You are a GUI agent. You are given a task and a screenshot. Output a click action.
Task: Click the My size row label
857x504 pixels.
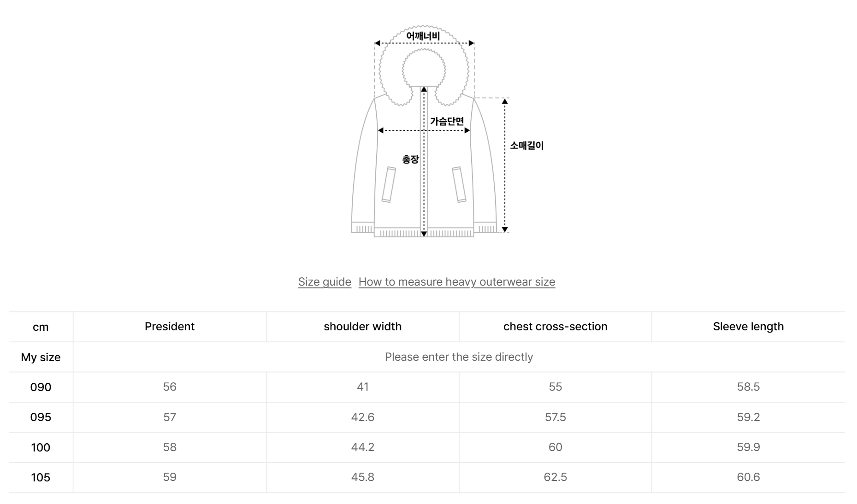pos(41,357)
